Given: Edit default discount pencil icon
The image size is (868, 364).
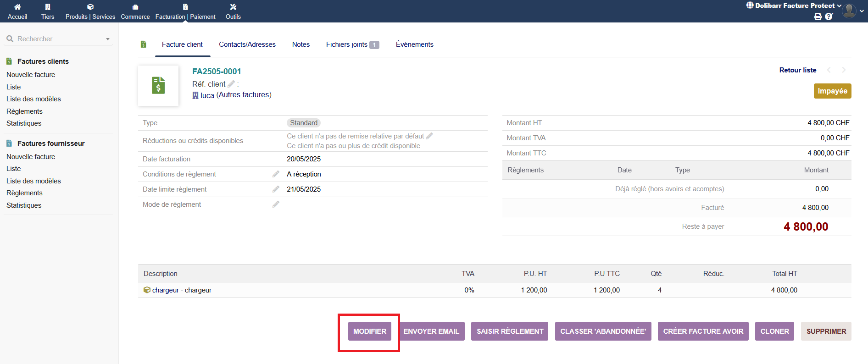Looking at the screenshot, I should point(429,136).
